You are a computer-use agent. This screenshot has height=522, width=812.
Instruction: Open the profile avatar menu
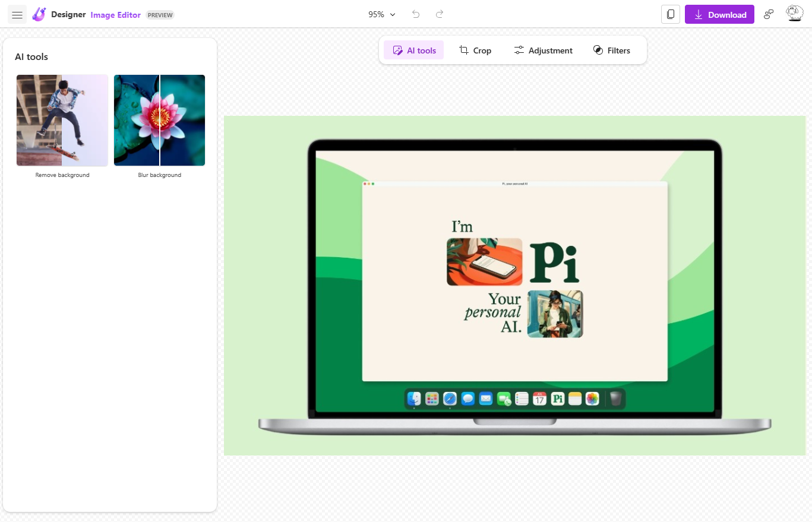point(795,14)
